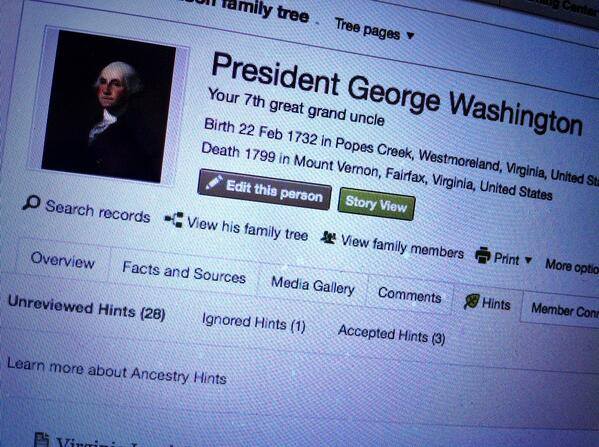Open Learn more about Ancestry Hints link
Image resolution: width=599 pixels, height=447 pixels.
117,371
